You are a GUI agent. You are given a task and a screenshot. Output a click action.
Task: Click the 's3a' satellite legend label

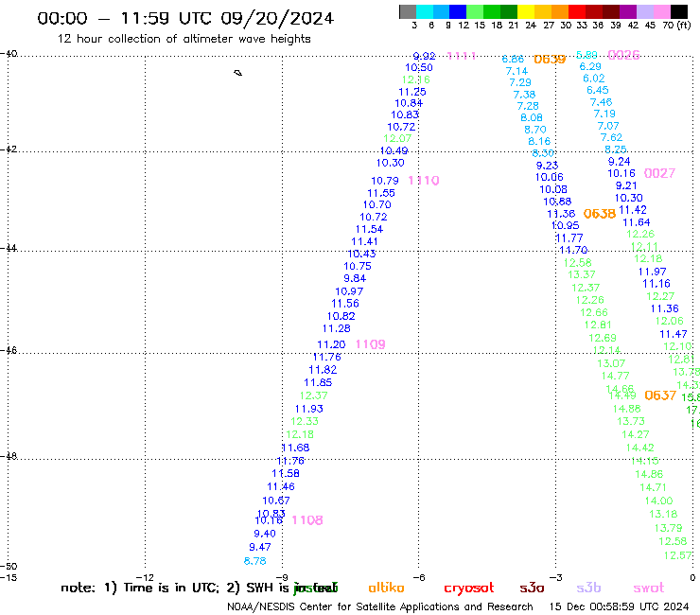click(x=532, y=589)
